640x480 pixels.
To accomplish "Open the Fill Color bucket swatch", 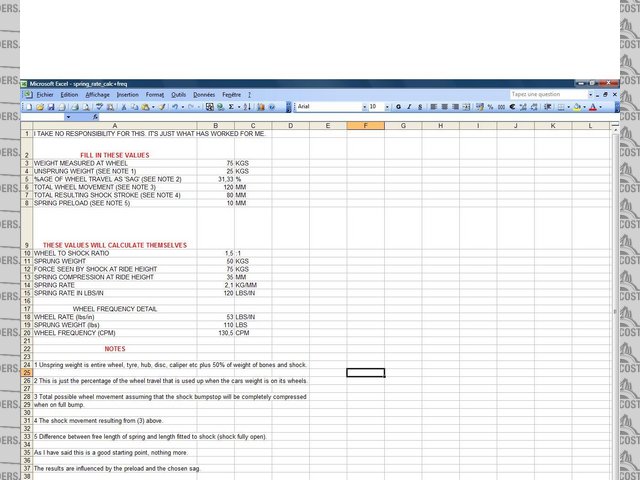I will [x=578, y=106].
